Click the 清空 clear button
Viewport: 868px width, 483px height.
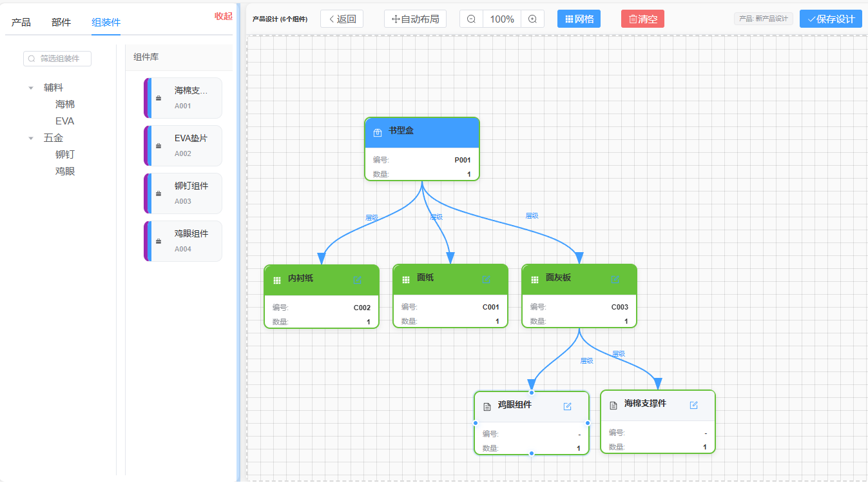642,19
